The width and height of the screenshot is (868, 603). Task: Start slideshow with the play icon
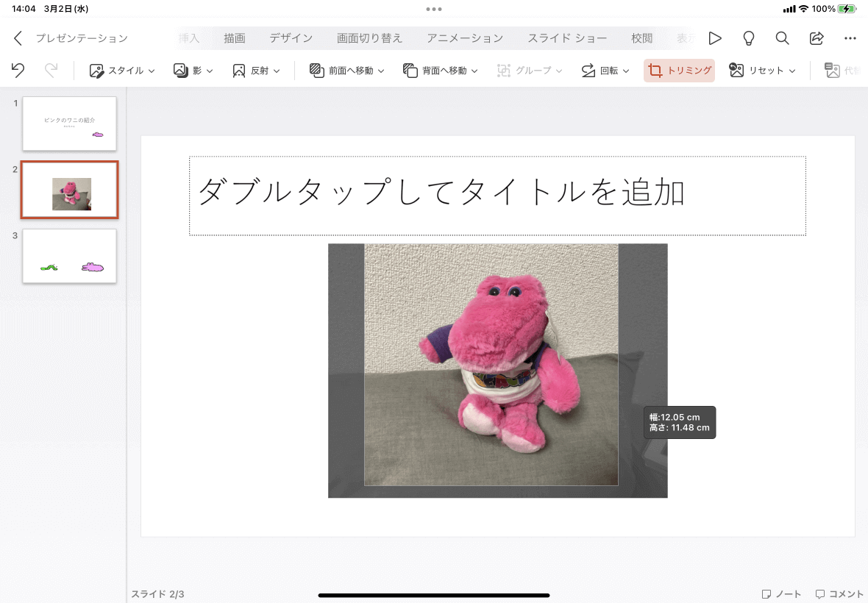point(715,38)
